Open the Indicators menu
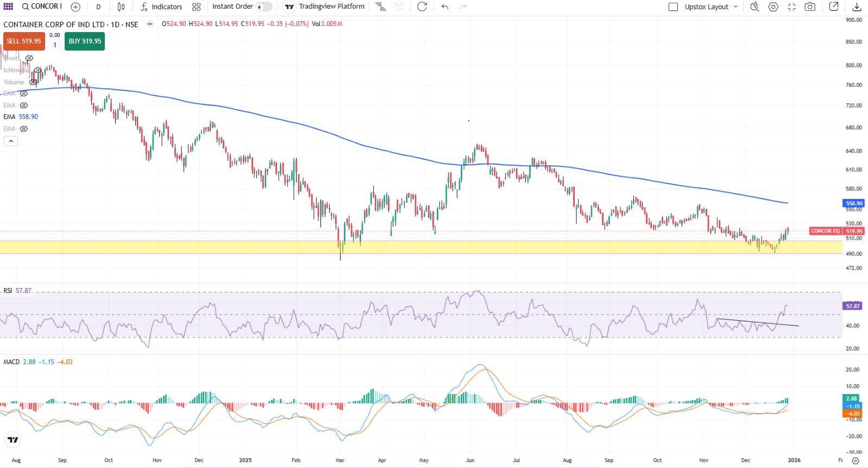The width and height of the screenshot is (868, 468). [x=161, y=7]
